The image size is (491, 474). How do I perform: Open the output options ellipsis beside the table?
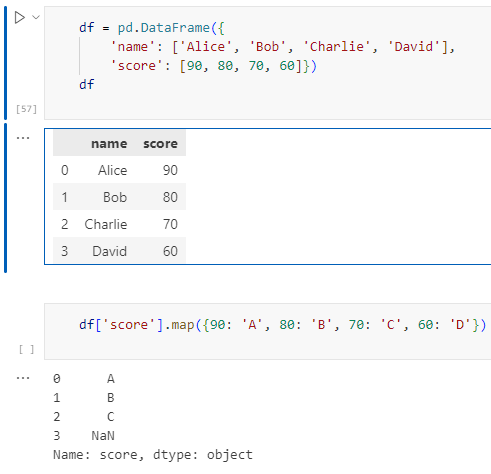point(23,138)
